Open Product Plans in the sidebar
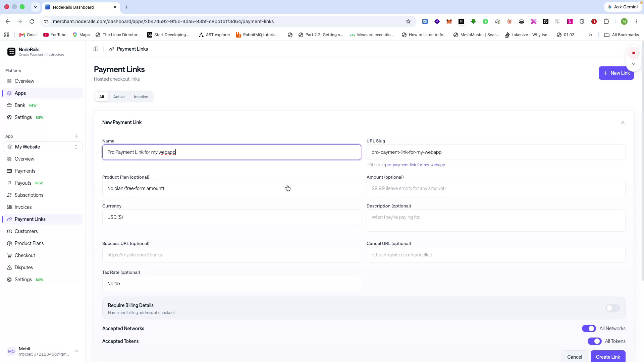 [43, 243]
